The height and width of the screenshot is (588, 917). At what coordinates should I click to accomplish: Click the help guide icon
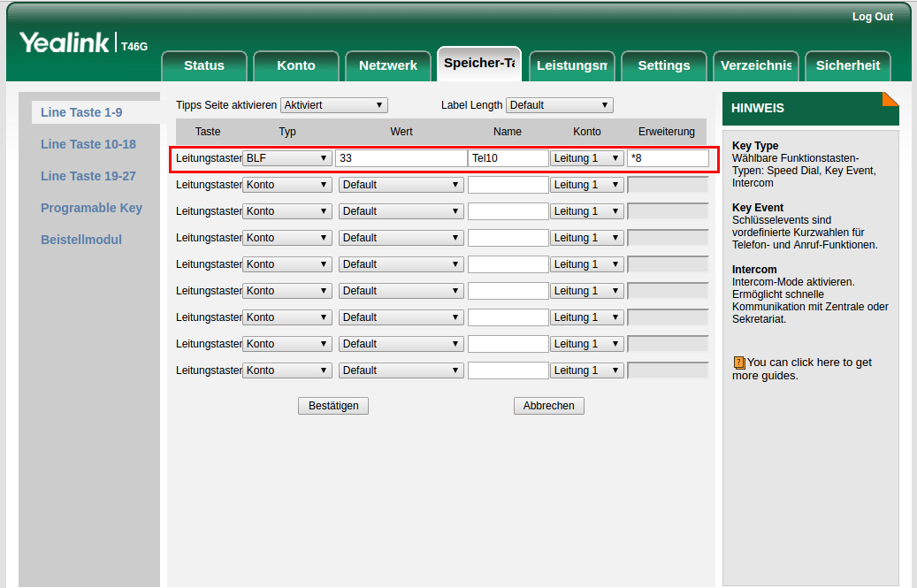(x=738, y=363)
